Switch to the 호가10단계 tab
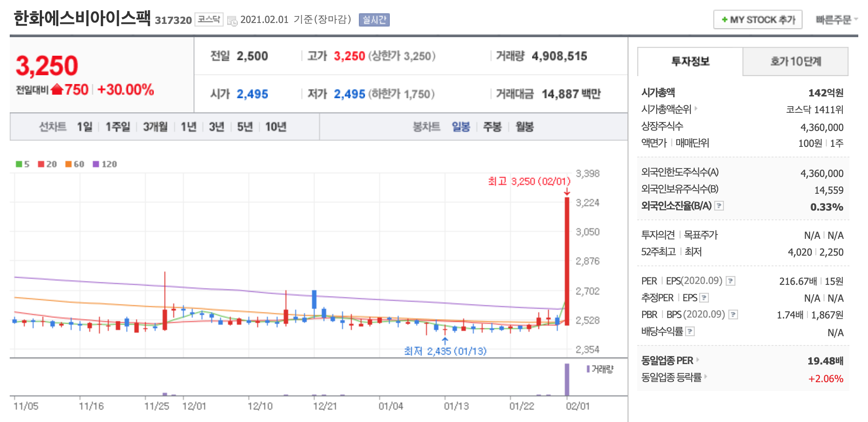The height and width of the screenshot is (422, 868). [796, 61]
